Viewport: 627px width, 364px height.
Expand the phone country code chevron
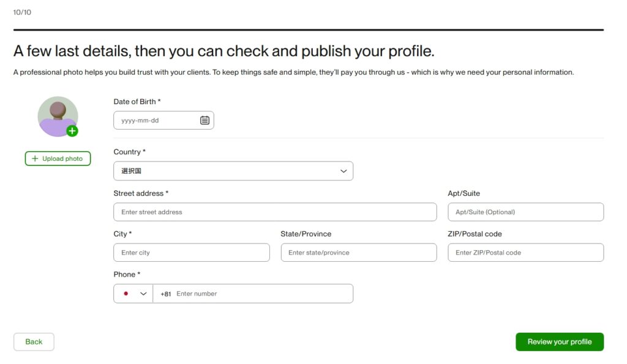click(143, 294)
